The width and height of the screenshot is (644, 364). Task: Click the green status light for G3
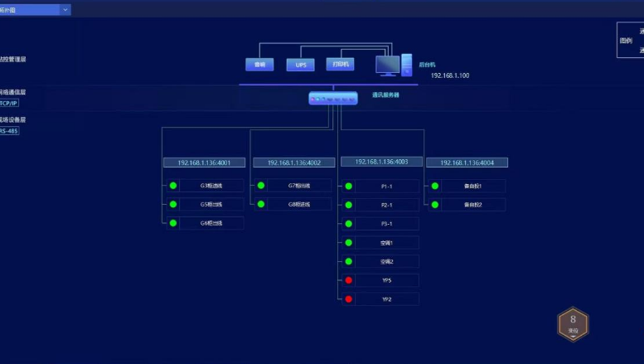coord(173,186)
